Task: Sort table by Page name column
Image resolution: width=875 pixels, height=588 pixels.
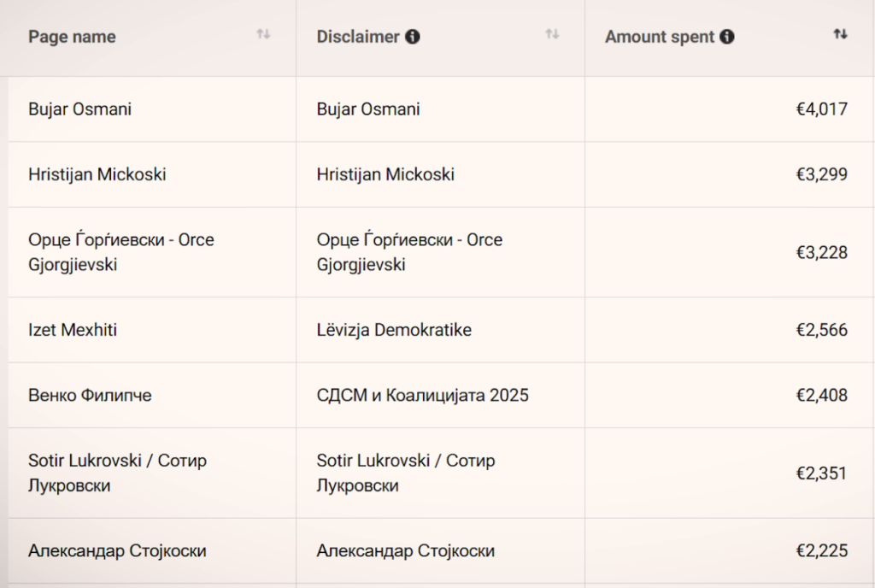Action: tap(263, 34)
